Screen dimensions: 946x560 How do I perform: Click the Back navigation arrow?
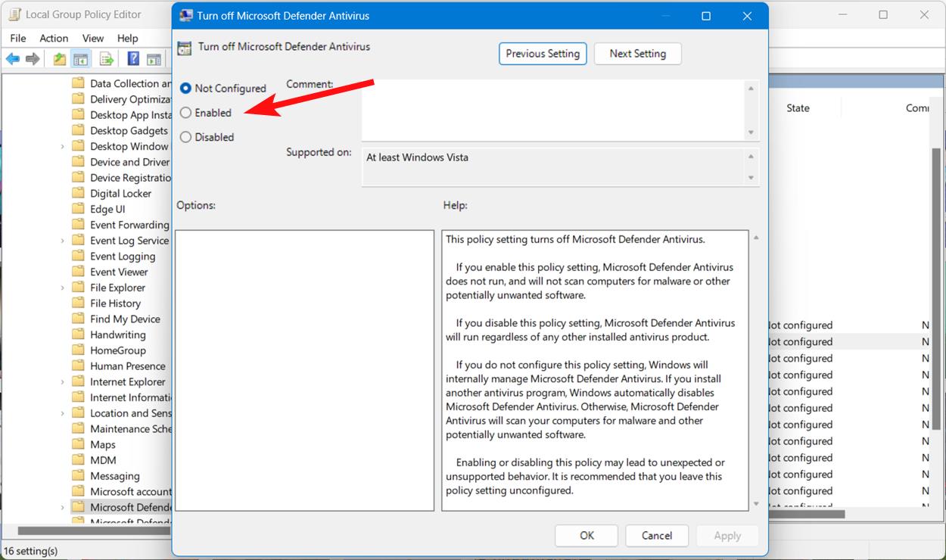click(12, 58)
